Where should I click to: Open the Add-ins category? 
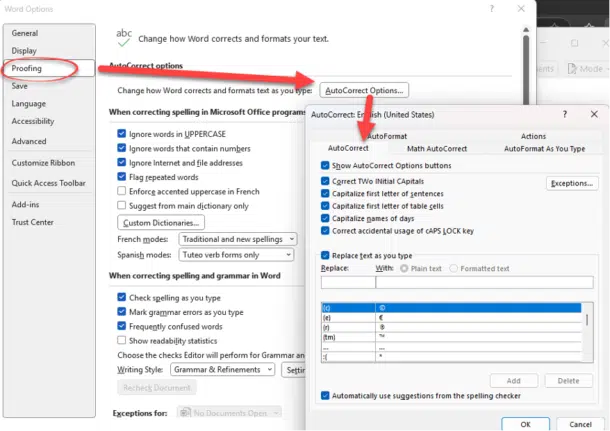(25, 204)
